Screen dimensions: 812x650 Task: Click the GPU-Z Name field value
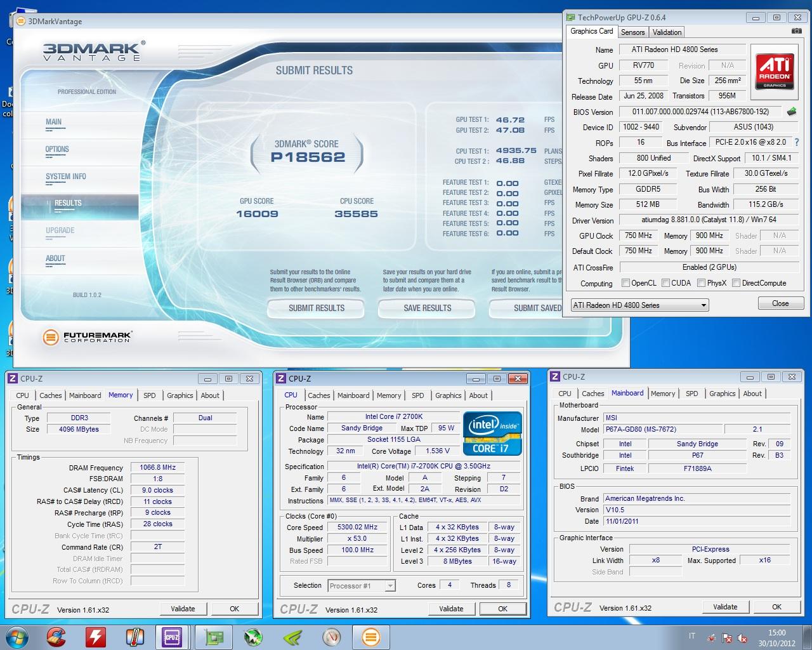681,50
